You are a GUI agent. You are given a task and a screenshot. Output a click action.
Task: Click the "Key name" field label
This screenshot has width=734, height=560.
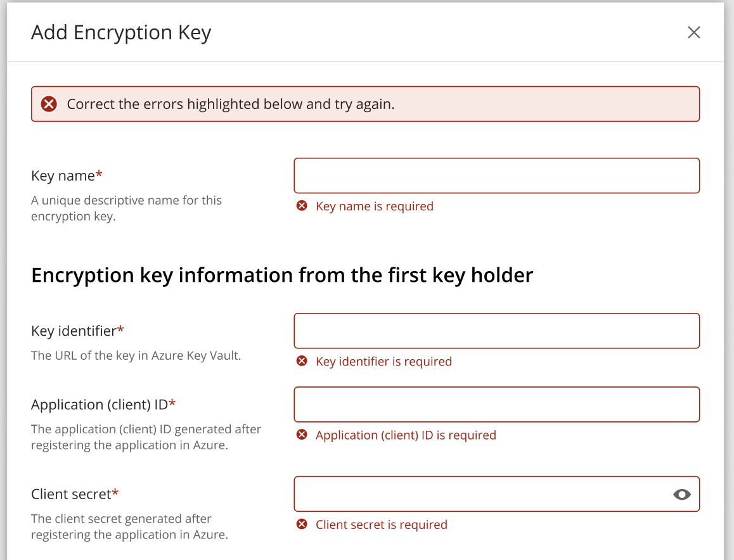pos(63,175)
